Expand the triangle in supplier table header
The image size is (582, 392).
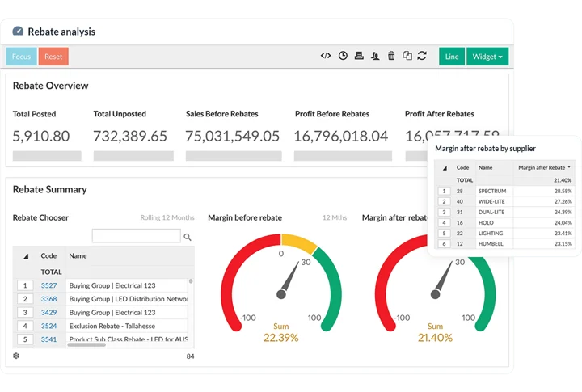[445, 168]
